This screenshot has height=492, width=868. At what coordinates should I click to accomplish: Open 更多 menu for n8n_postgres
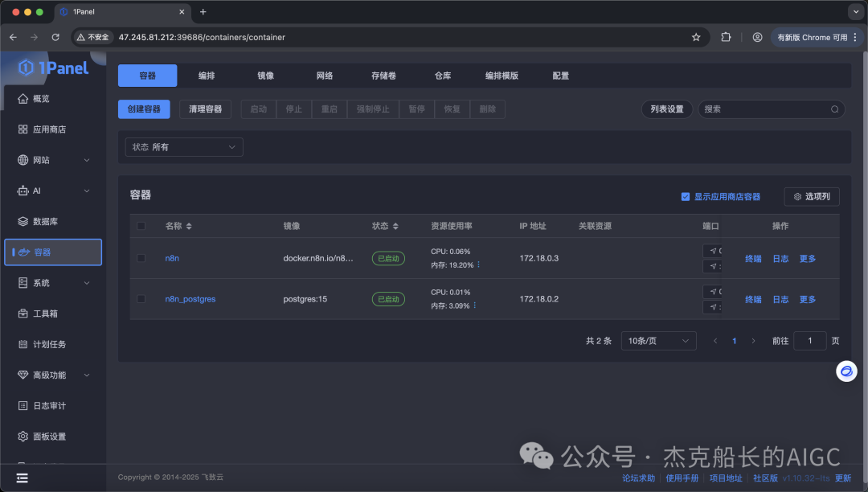click(808, 299)
